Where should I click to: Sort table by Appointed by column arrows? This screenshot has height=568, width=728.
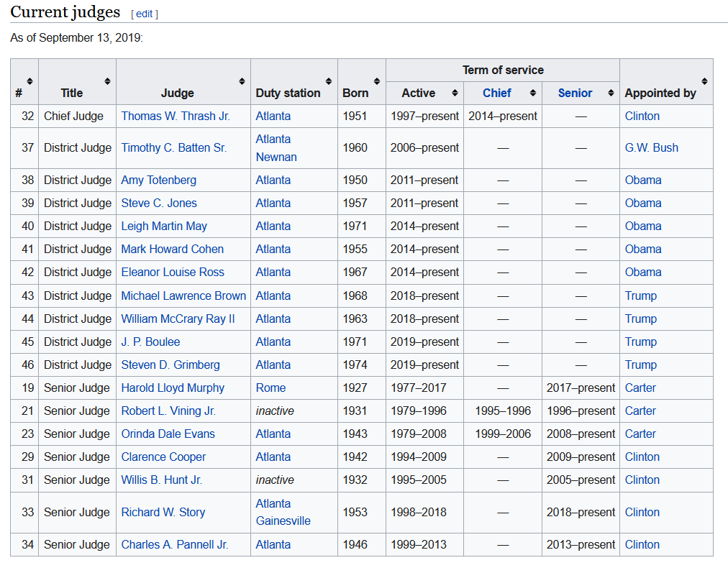click(704, 82)
